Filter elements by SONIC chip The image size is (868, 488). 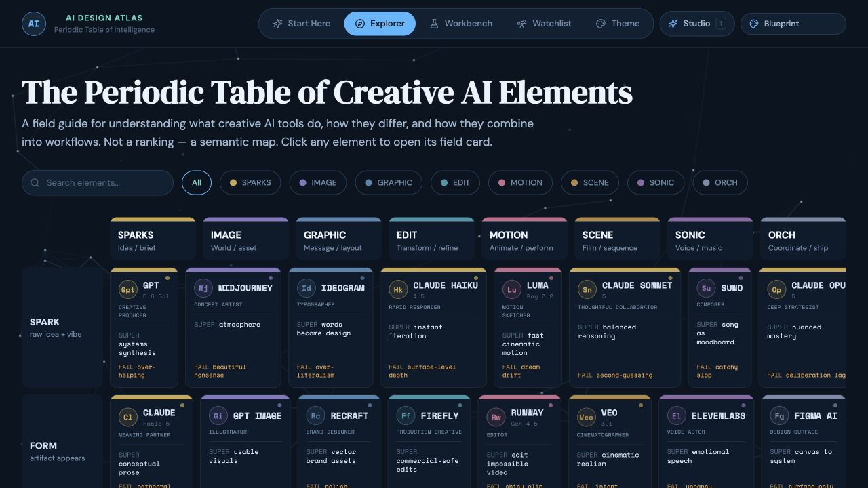tap(656, 183)
